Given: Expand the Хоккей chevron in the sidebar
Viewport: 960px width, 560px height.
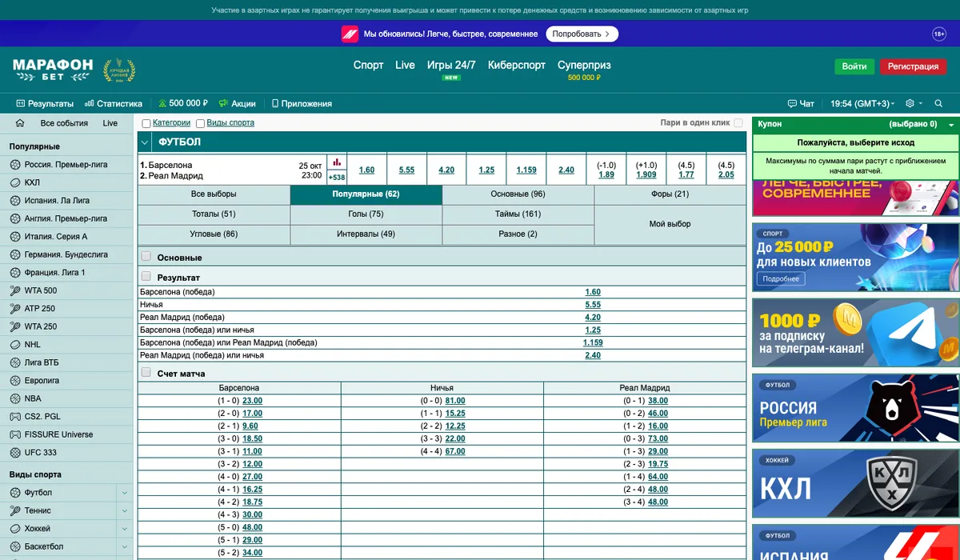Looking at the screenshot, I should click(x=125, y=529).
